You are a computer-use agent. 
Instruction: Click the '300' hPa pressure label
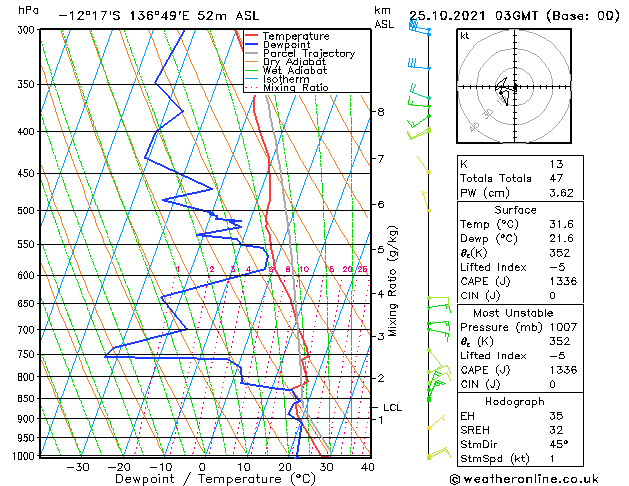click(28, 30)
